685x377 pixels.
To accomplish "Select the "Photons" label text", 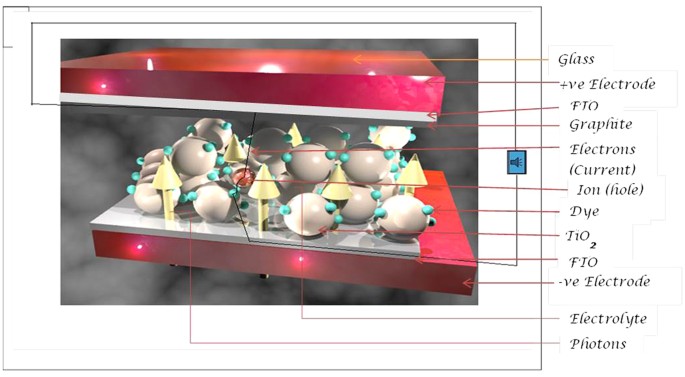I will 598,344.
